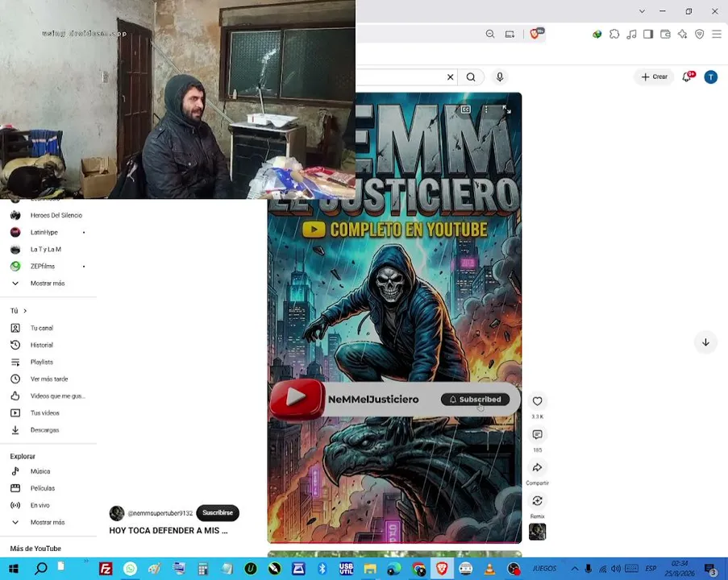Open the HOY TOCA DEFENDER A MIS title
The image size is (728, 580).
[168, 530]
